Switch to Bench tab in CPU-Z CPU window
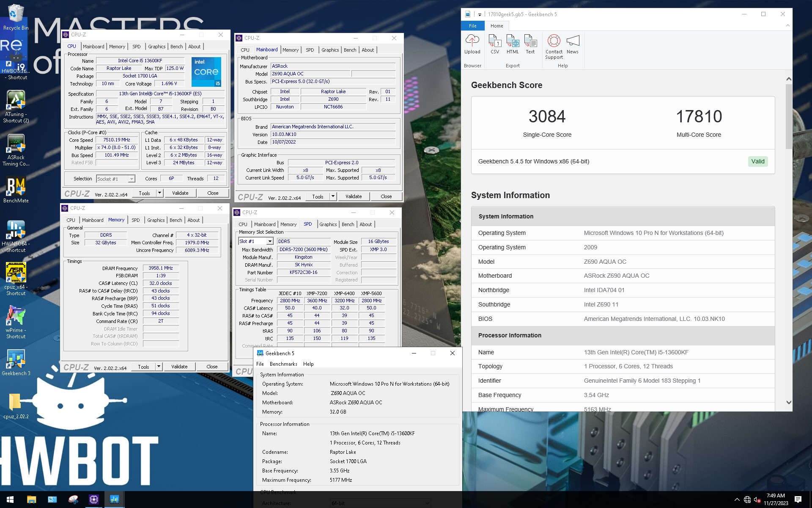The height and width of the screenshot is (508, 812). (x=177, y=47)
